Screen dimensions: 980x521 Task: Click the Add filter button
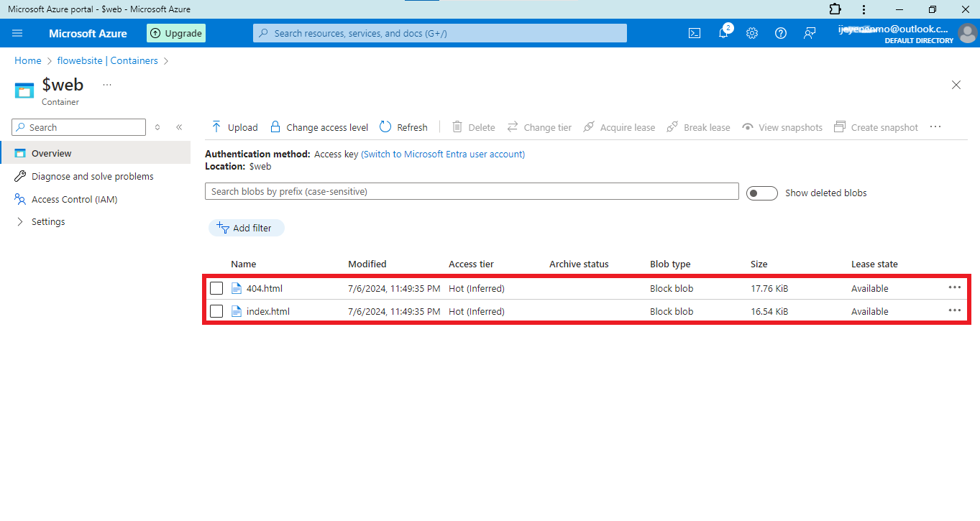tap(246, 228)
